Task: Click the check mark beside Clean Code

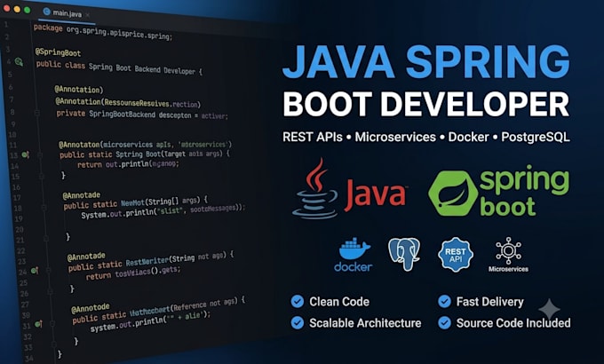Action: (297, 301)
